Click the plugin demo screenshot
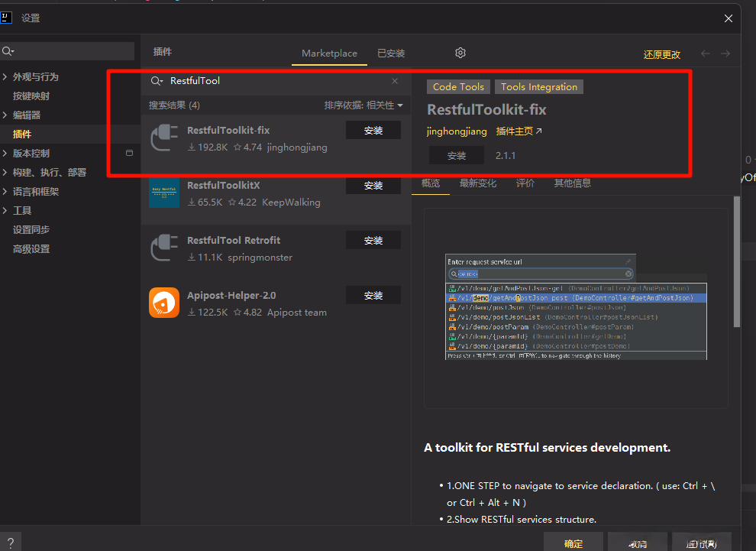 [576, 307]
